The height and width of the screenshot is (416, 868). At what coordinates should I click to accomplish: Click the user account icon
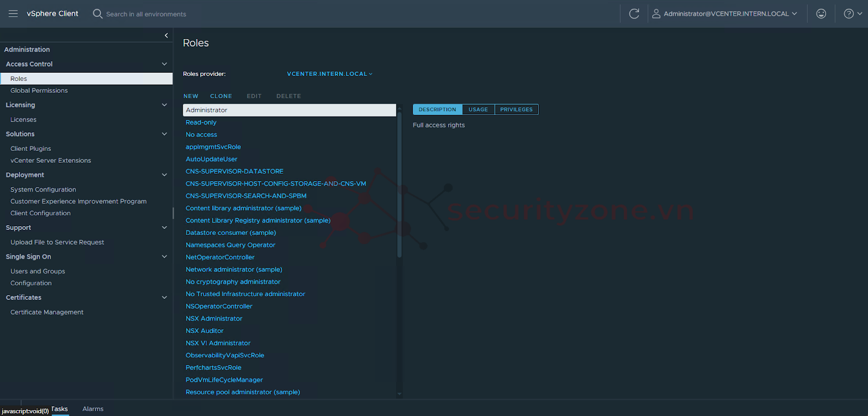point(656,14)
